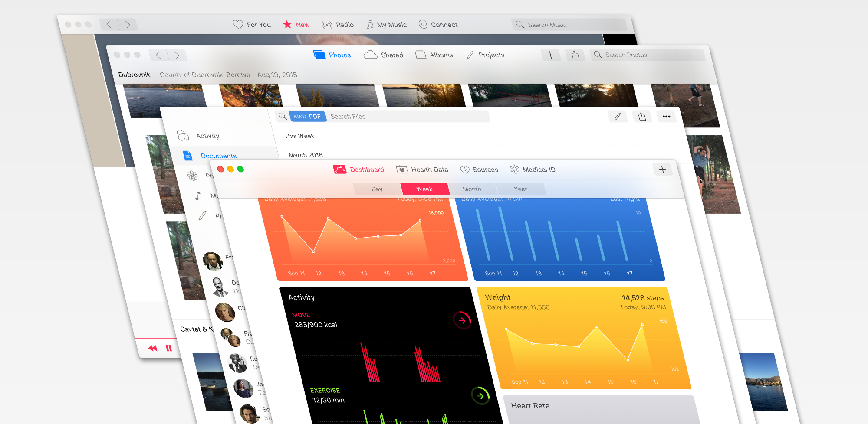Open the Dashboard tab in Health window

pos(358,170)
